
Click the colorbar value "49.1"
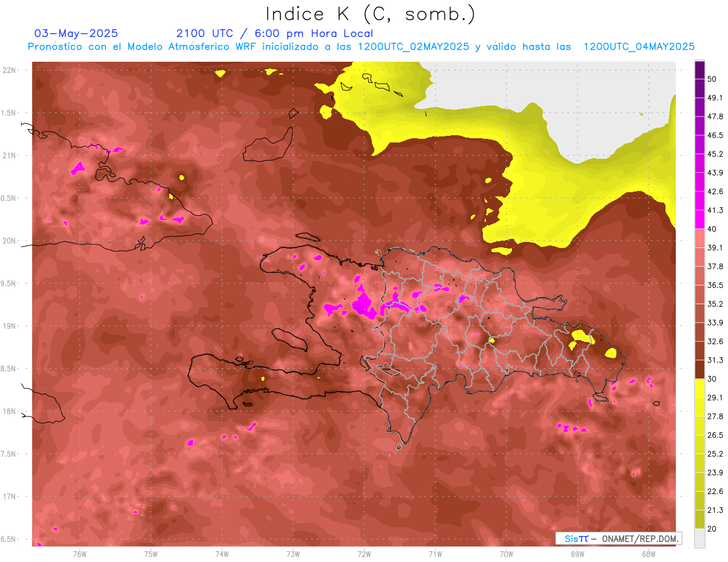point(715,98)
